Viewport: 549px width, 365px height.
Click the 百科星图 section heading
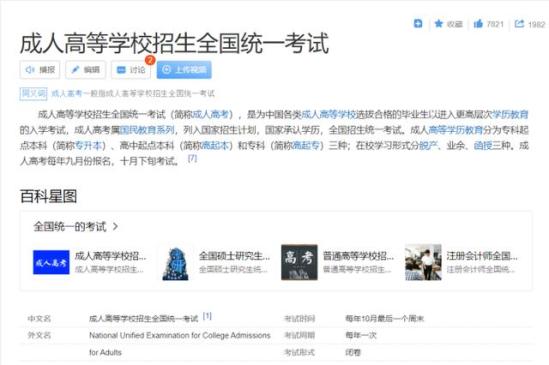coord(48,196)
